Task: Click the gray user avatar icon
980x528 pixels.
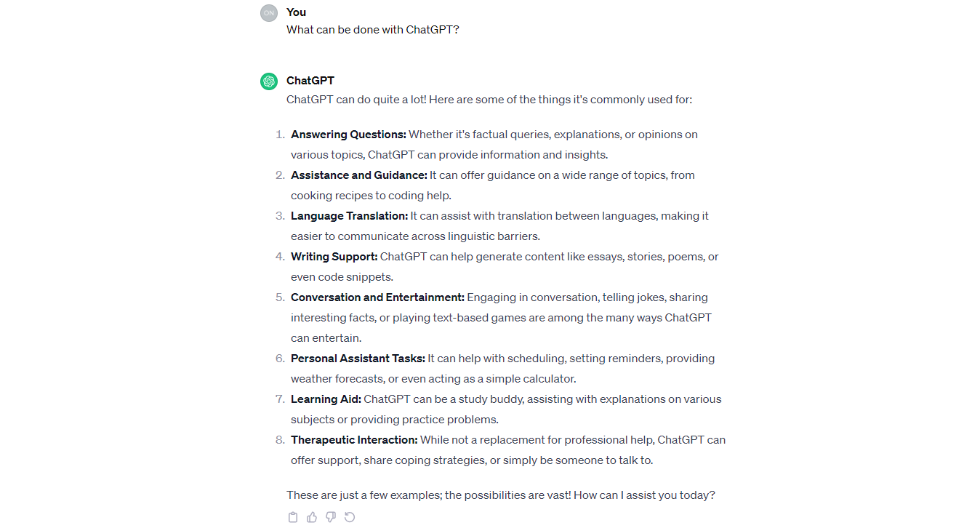Action: (x=269, y=13)
